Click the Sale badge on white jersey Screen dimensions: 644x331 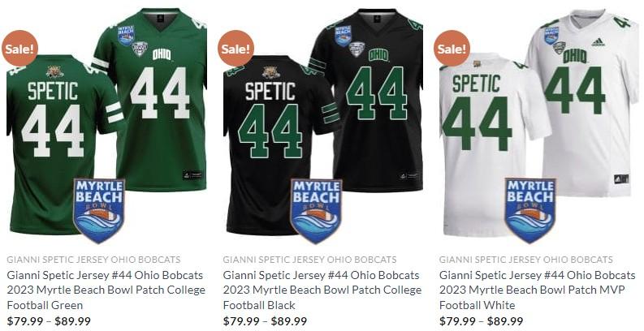tap(452, 49)
